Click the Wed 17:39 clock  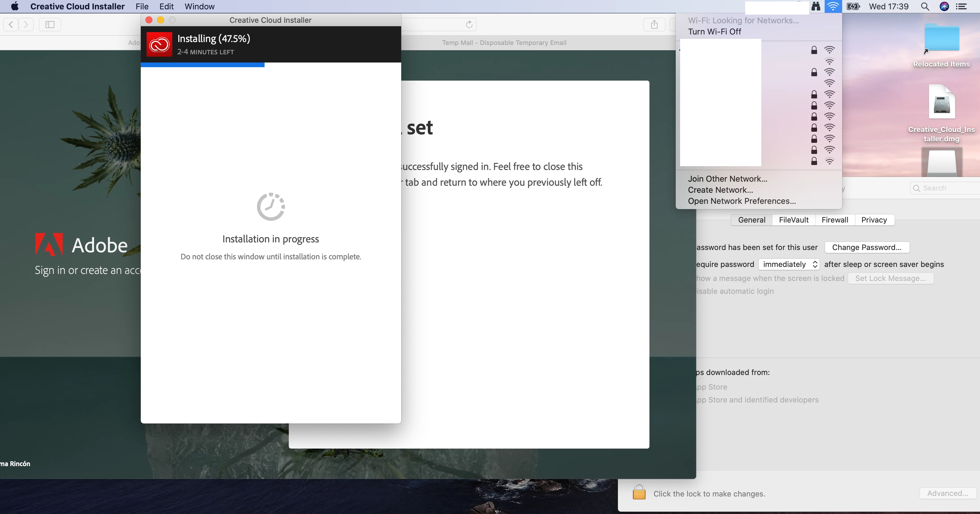coord(889,6)
